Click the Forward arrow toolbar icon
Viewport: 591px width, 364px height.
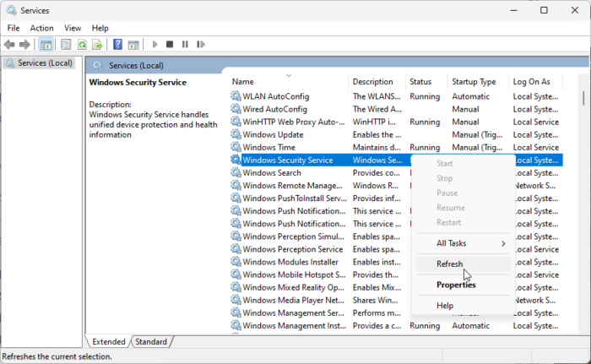(24, 45)
